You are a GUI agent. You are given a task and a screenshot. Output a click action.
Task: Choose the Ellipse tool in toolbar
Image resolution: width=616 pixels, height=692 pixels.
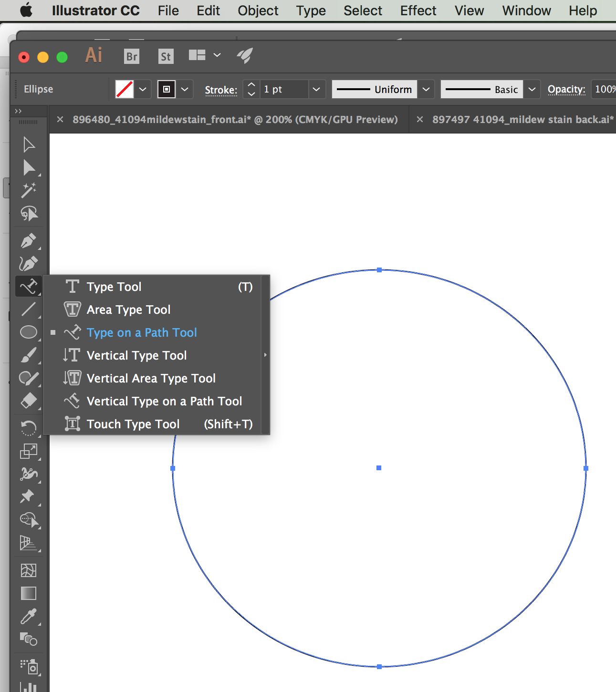tap(29, 332)
